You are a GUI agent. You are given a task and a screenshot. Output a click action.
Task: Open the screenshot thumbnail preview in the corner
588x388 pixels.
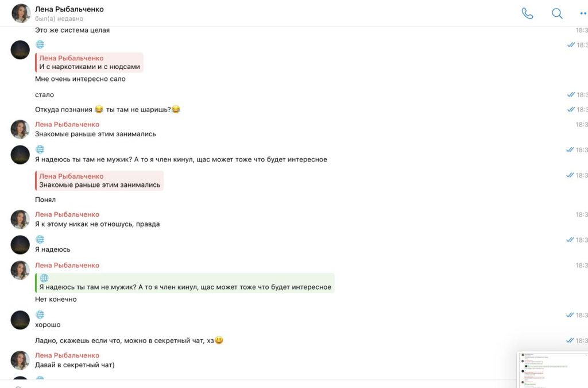point(552,369)
